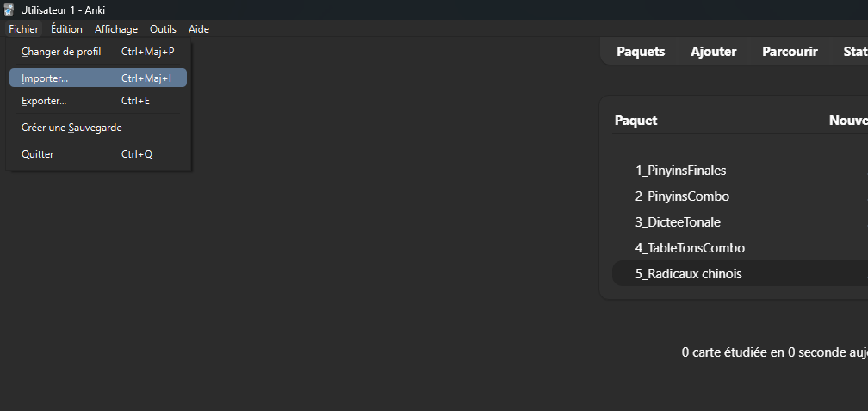Open the 3_DicteeTonale deck
The image size is (868, 411).
(678, 222)
